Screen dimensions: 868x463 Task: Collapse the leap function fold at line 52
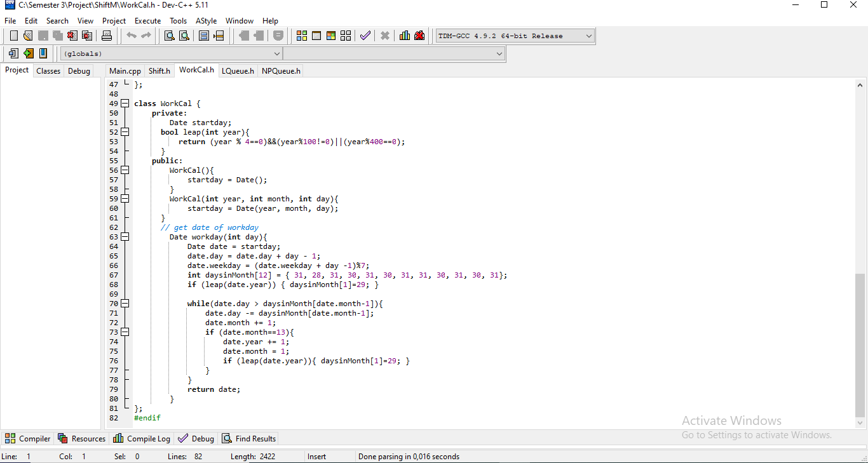click(x=125, y=132)
